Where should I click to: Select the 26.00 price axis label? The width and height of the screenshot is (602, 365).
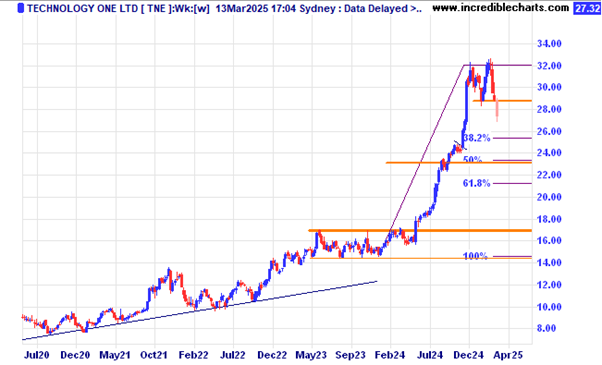coord(549,132)
